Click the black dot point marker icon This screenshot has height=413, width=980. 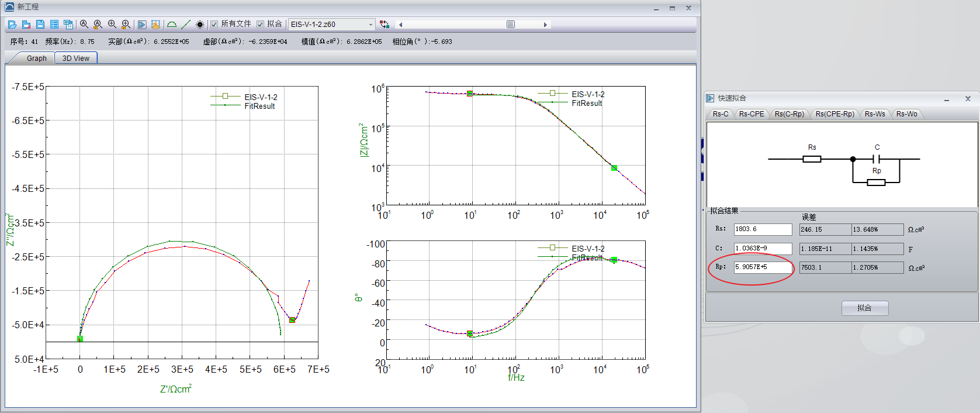[x=200, y=25]
